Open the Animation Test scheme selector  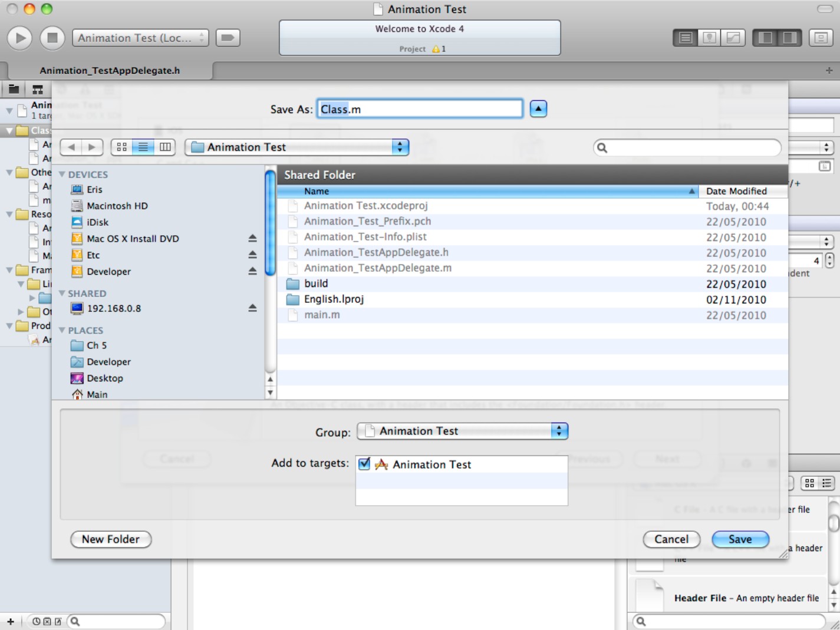140,38
